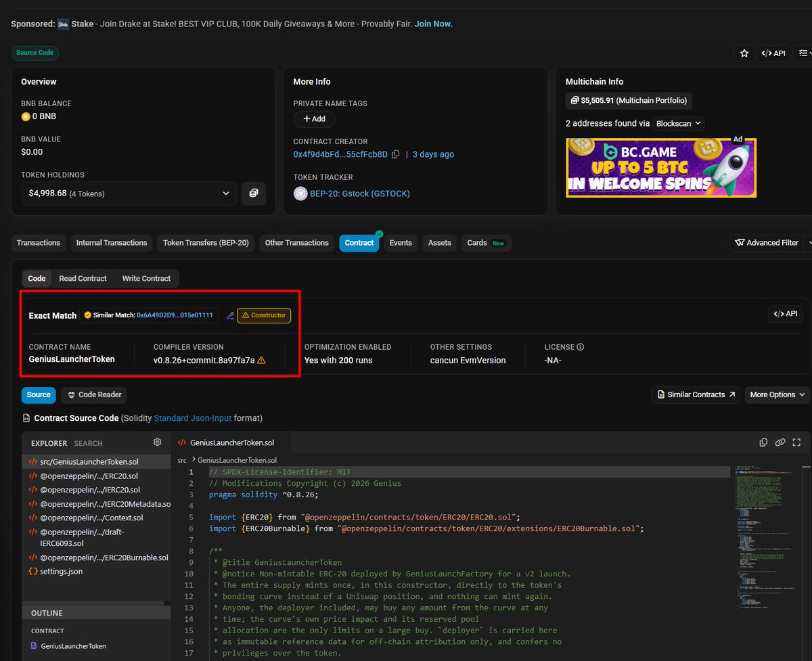812x661 pixels.
Task: Click the Gstock token logo icon
Action: tap(300, 193)
